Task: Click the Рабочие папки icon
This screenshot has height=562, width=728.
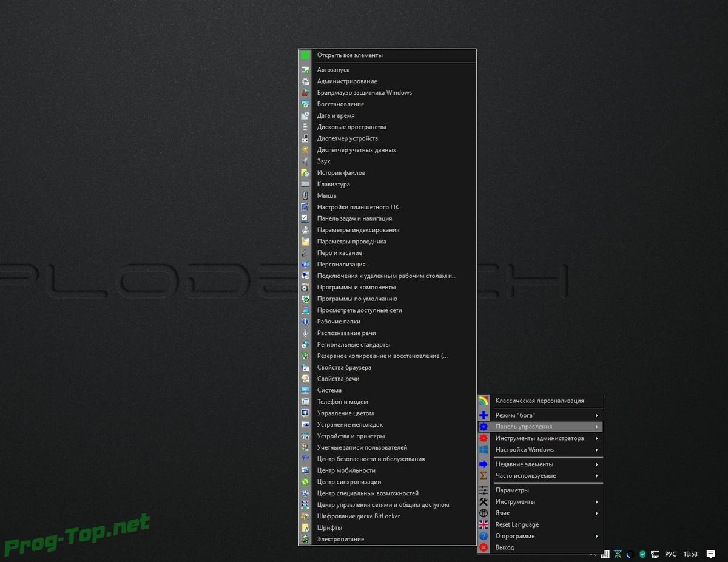Action: pyautogui.click(x=305, y=322)
